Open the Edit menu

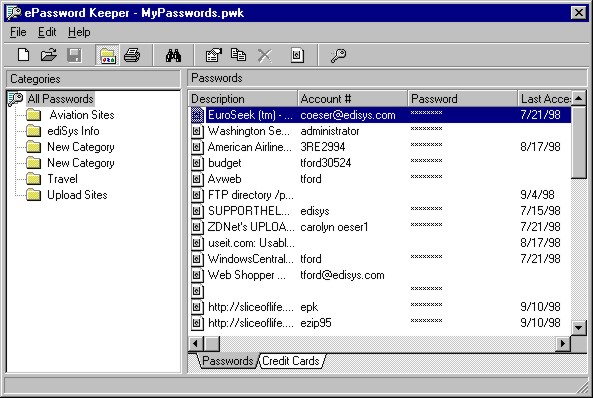47,32
